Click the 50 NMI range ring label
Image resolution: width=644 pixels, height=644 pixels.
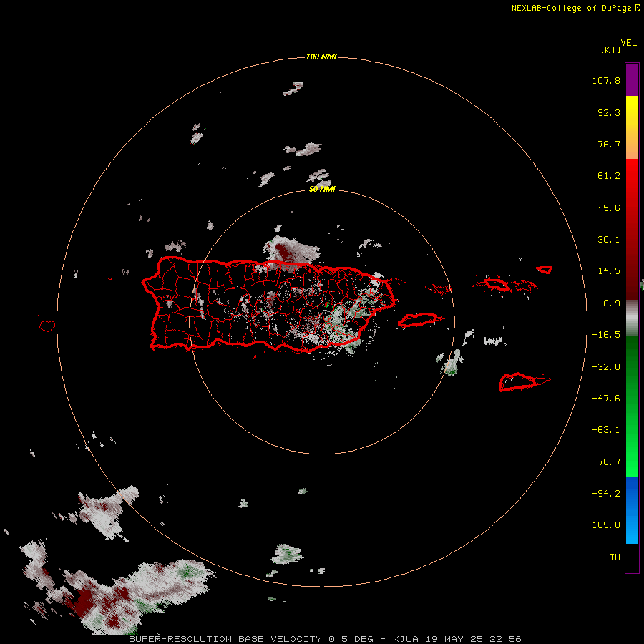(x=323, y=189)
